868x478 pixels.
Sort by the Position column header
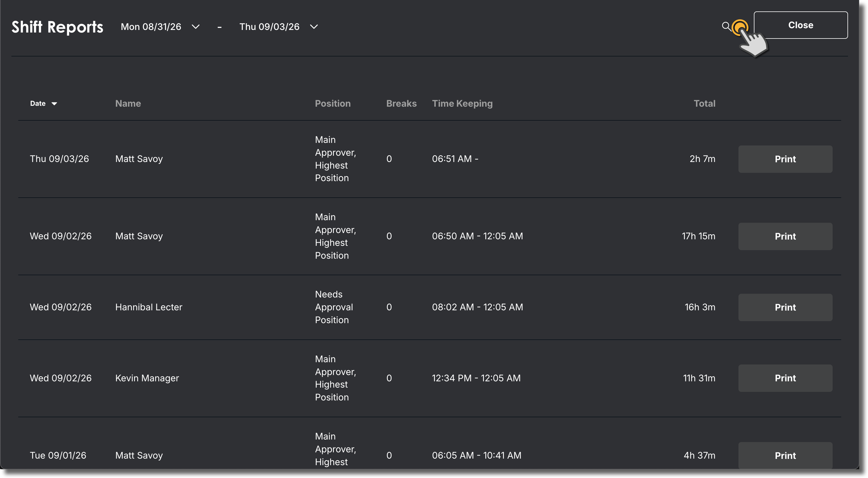pyautogui.click(x=333, y=104)
